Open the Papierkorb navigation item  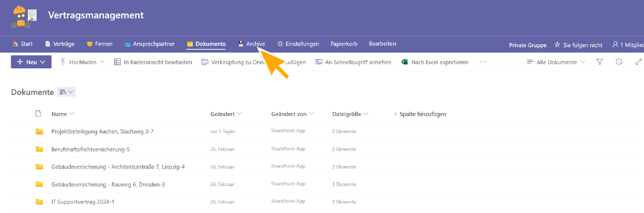[x=344, y=44]
